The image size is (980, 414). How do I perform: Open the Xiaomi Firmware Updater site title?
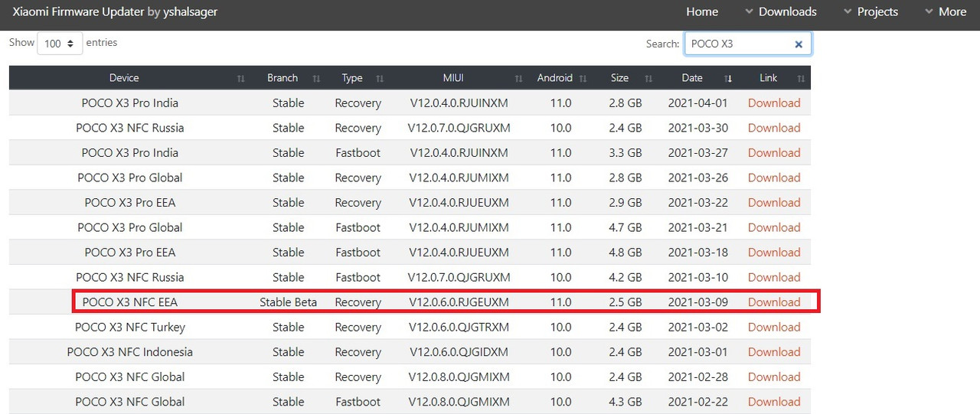tap(77, 11)
